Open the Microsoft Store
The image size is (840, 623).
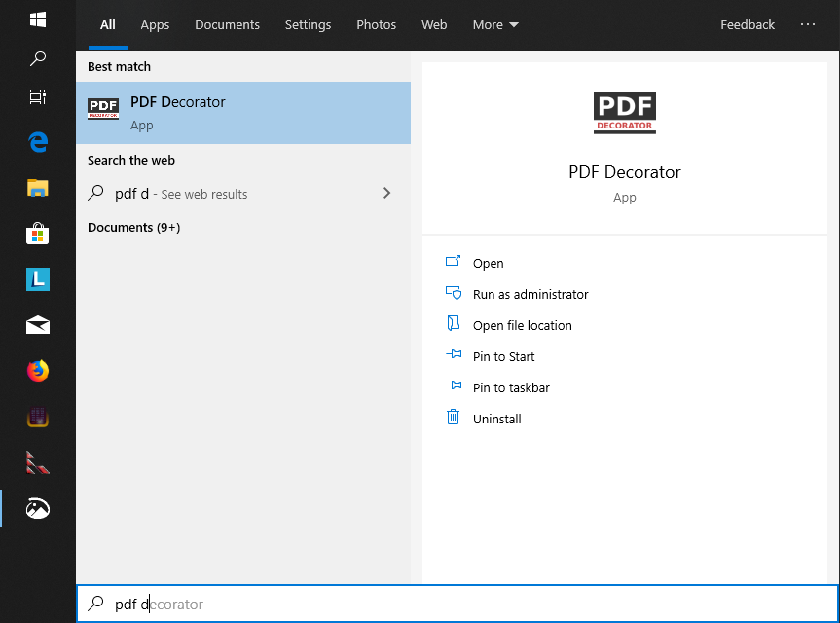[x=37, y=233]
